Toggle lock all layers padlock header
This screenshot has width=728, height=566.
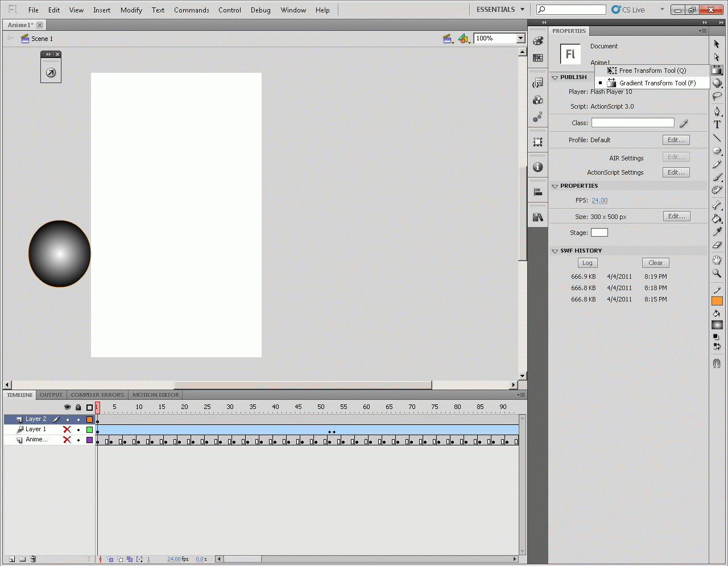pyautogui.click(x=78, y=407)
